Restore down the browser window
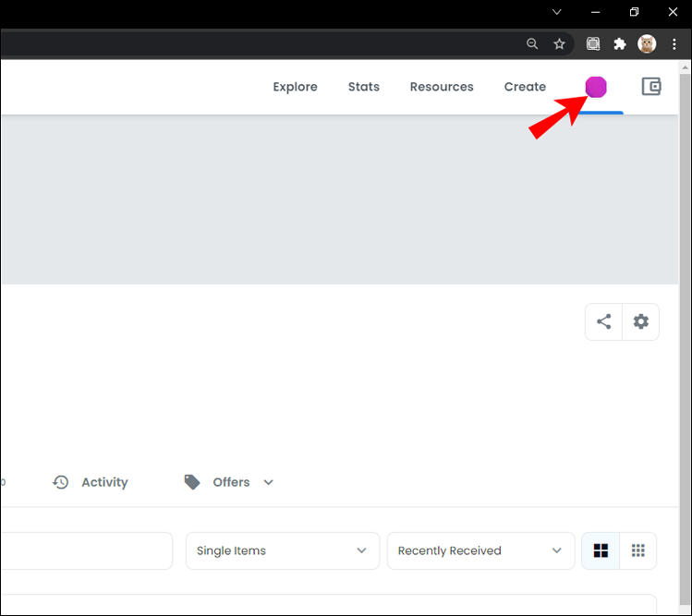 [634, 12]
